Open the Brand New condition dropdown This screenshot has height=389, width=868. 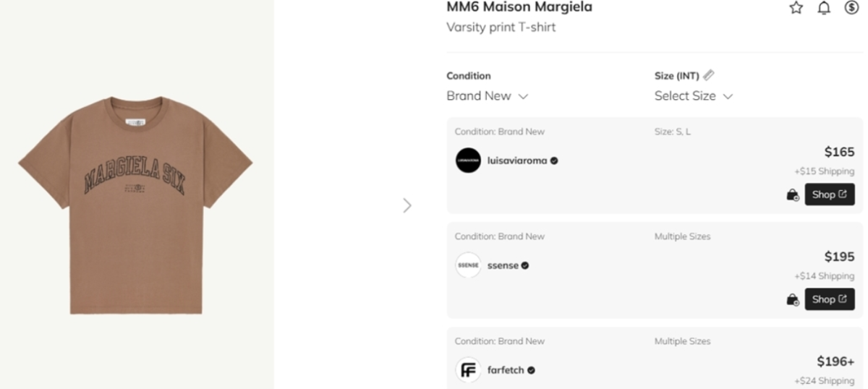tap(487, 96)
